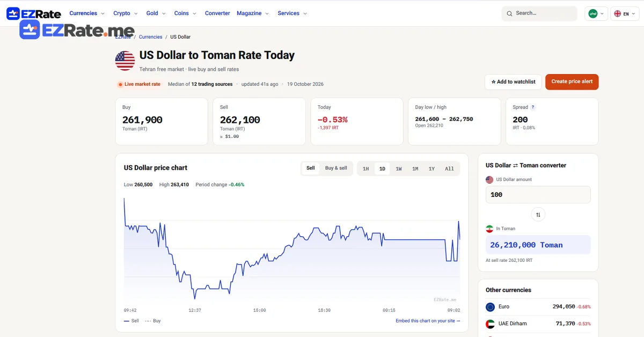Screen dimensions: 644x337
Task: Open the EN language dropdown
Action: [x=625, y=14]
